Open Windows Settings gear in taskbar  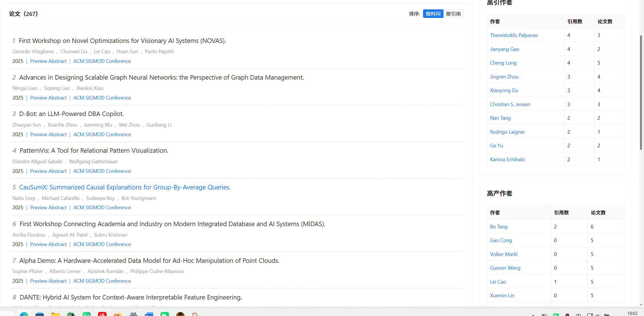point(133,314)
